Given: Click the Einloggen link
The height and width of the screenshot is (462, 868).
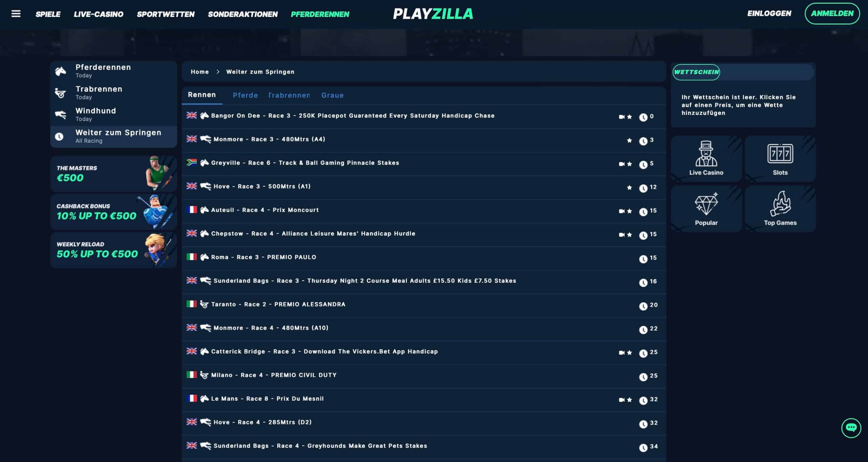Looking at the screenshot, I should [x=769, y=14].
